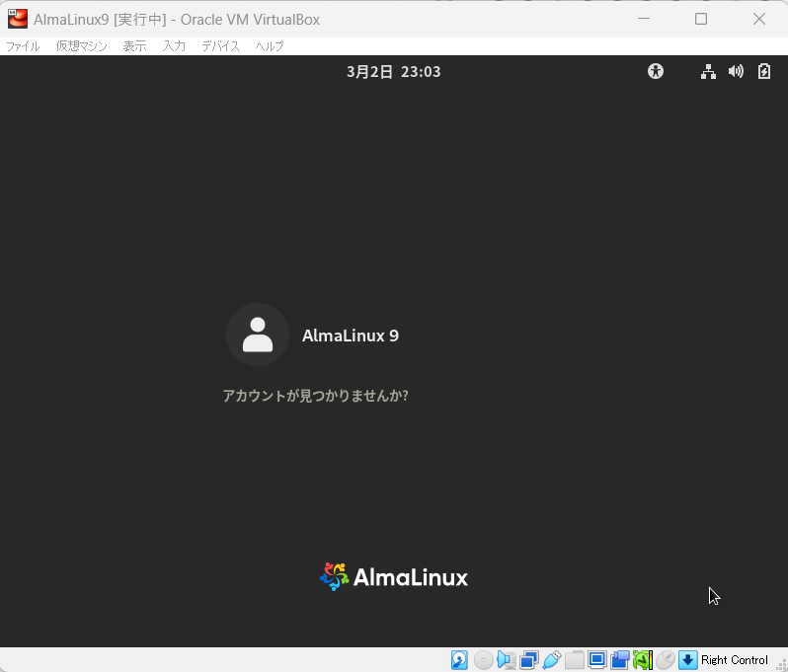This screenshot has width=788, height=672.
Task: Open the 入力 menu
Action: click(x=174, y=46)
